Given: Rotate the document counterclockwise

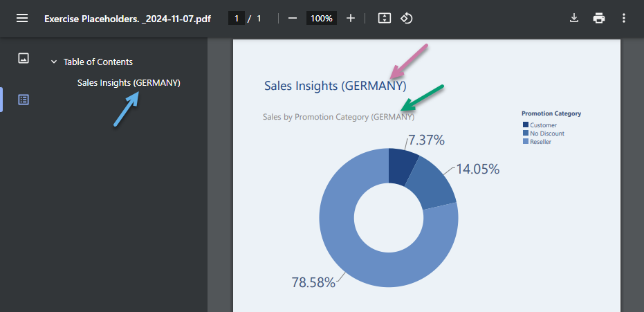Looking at the screenshot, I should (x=407, y=19).
